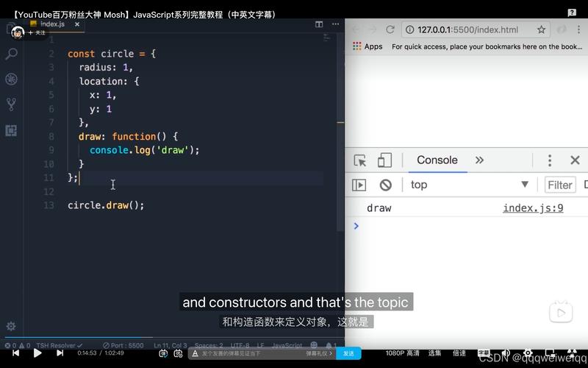The height and width of the screenshot is (368, 588).
Task: Toggle the subtitles button
Action: pos(484,353)
